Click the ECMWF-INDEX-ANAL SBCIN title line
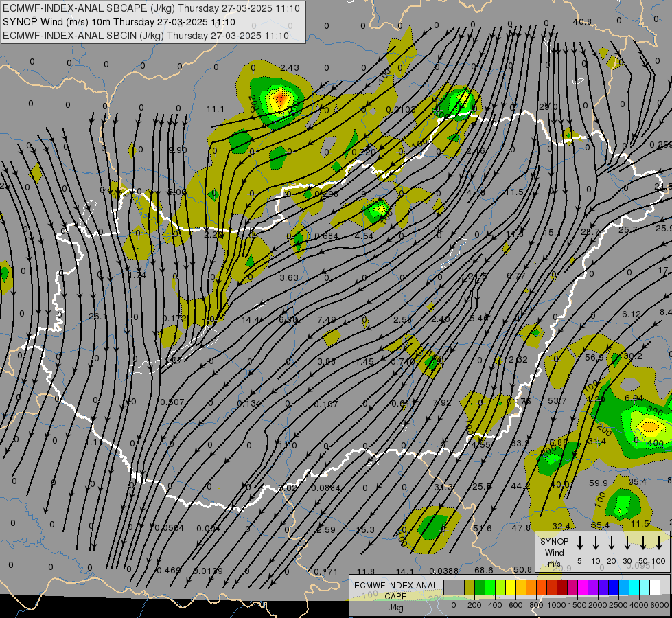Image resolution: width=672 pixels, height=618 pixels. click(146, 36)
